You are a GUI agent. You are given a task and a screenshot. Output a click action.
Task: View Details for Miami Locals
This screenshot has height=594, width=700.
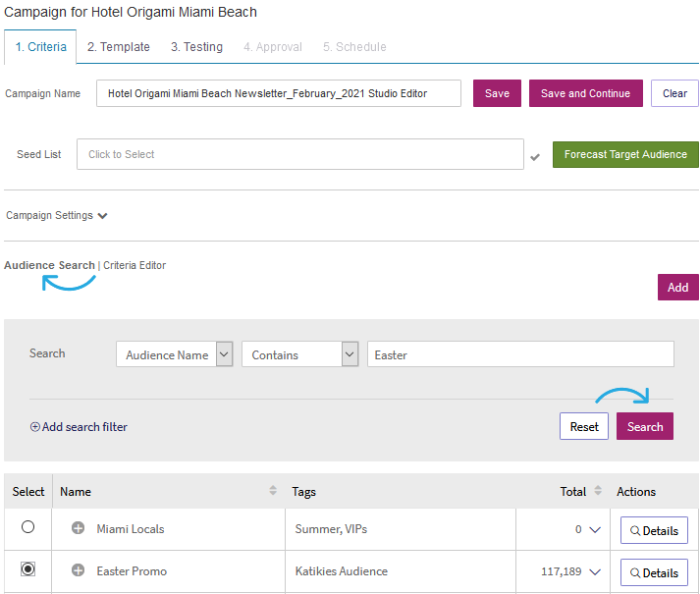[654, 530]
